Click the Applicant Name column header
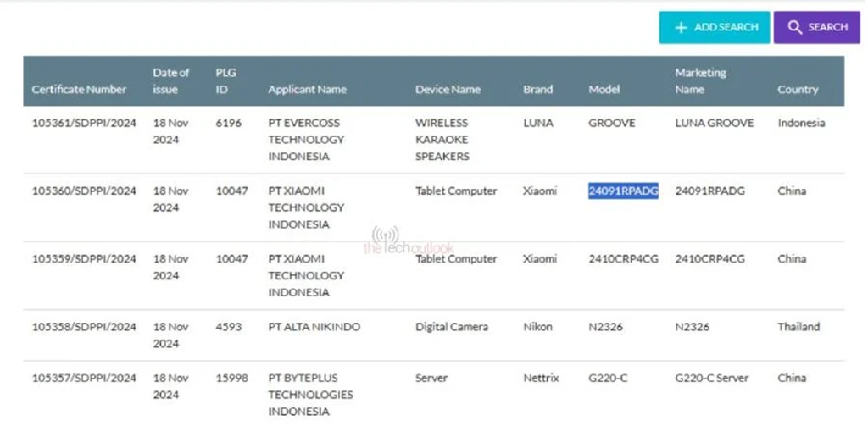The width and height of the screenshot is (868, 426). [307, 89]
